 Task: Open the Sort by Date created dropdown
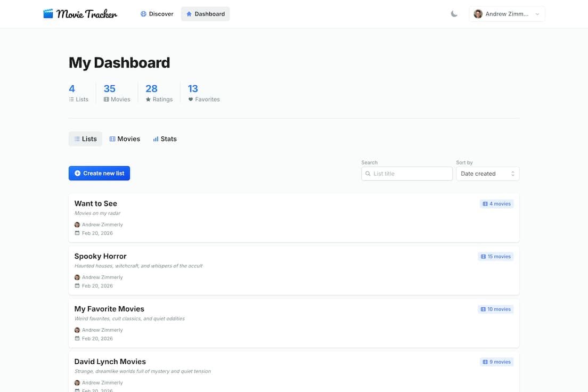point(487,174)
